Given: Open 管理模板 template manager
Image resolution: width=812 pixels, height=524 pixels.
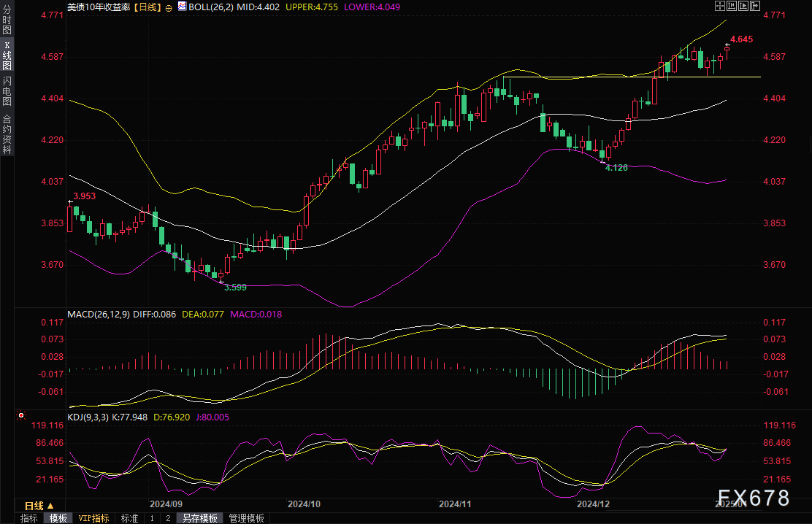Looking at the screenshot, I should click(247, 518).
